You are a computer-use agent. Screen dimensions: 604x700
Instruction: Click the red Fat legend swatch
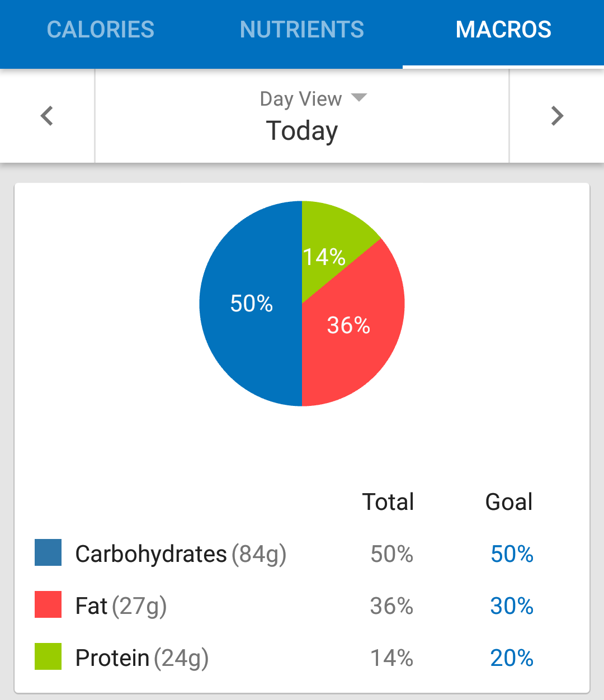[x=48, y=604]
